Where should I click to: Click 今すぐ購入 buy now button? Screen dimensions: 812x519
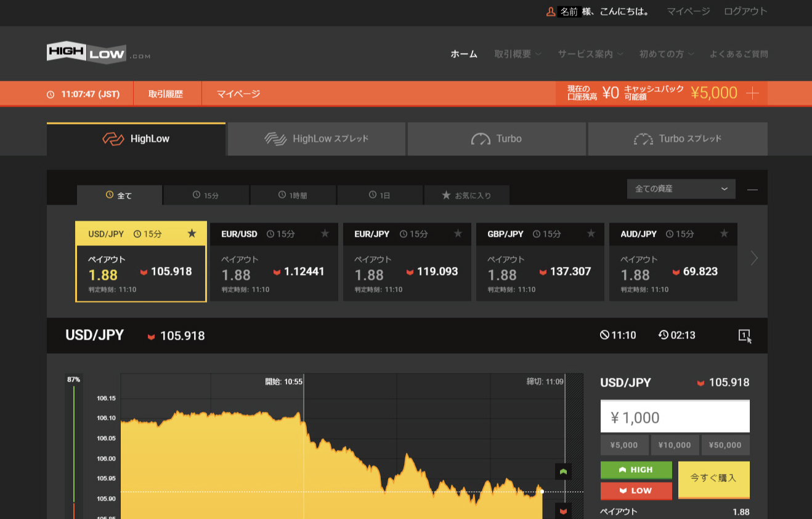[x=713, y=480]
